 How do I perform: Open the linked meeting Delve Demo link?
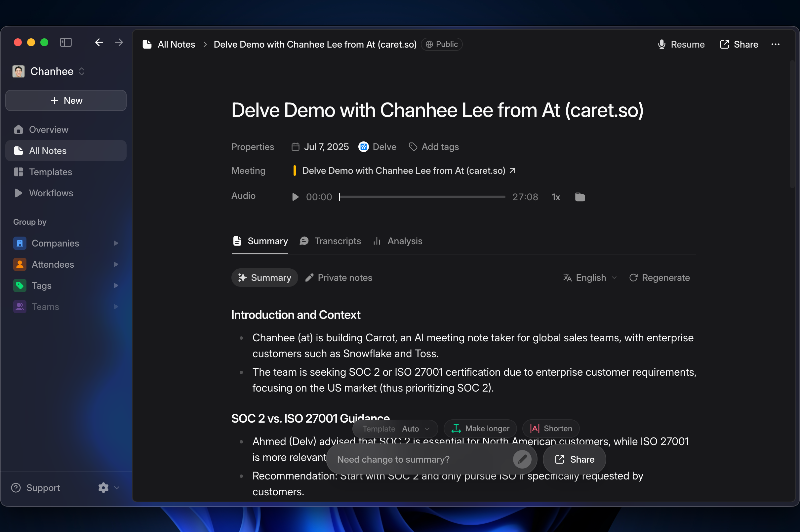[x=409, y=171]
